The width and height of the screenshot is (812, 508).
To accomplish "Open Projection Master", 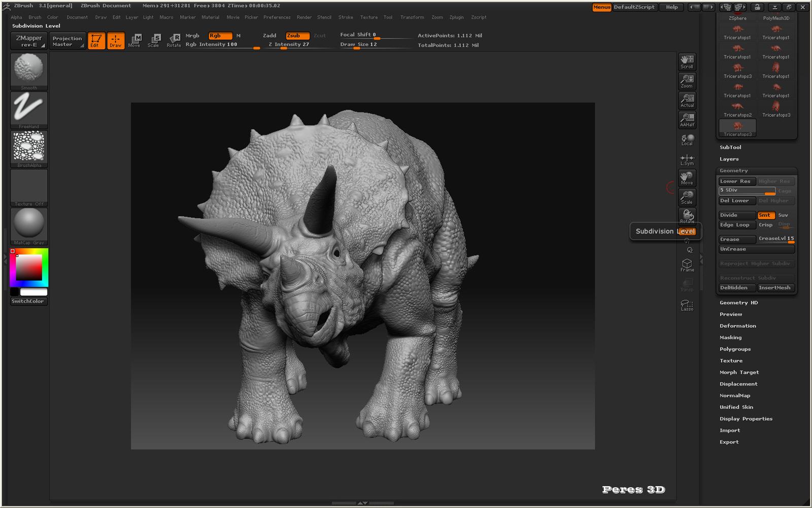I will click(67, 41).
